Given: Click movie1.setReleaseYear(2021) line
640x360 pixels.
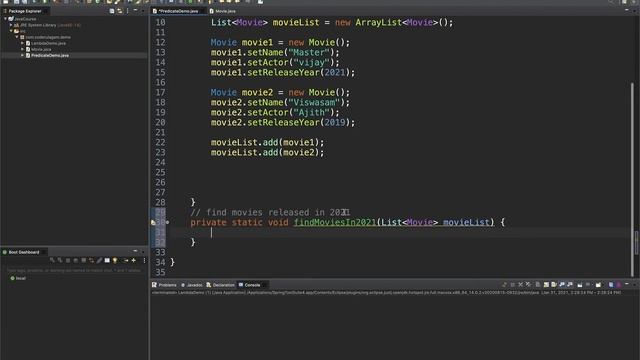Looking at the screenshot, I should pos(283,72).
